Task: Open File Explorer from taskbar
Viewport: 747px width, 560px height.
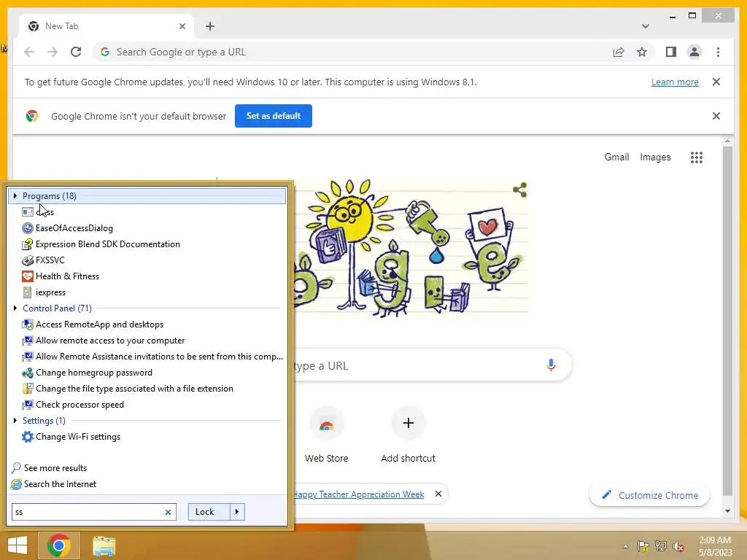Action: [x=104, y=546]
